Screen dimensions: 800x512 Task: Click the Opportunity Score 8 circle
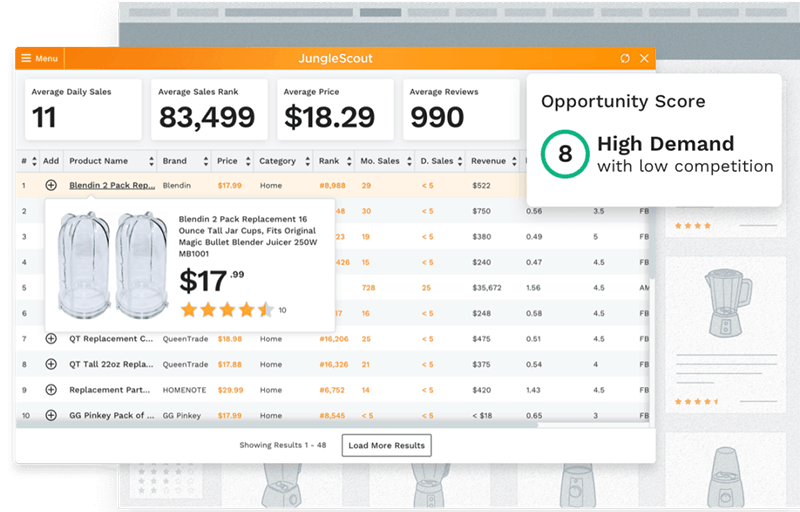[x=565, y=154]
